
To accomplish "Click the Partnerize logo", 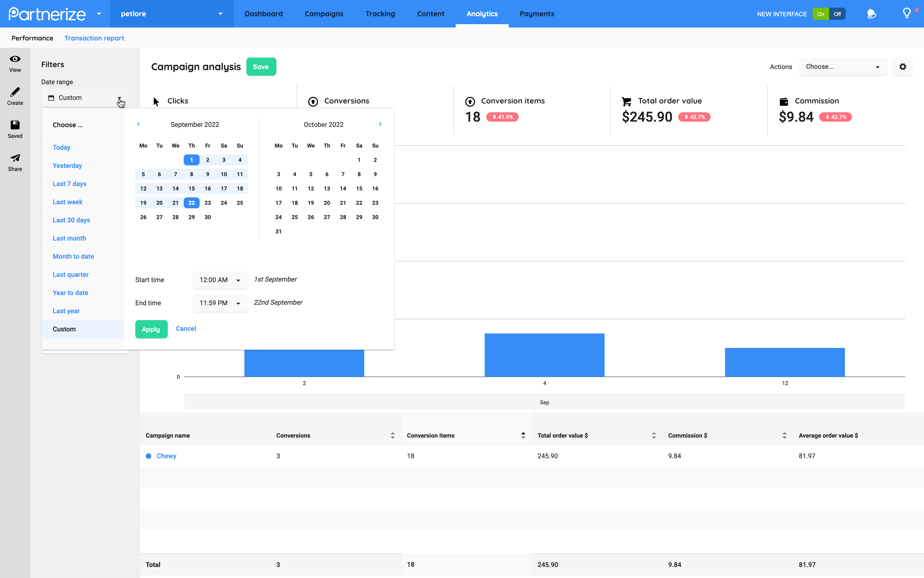I will 47,14.
